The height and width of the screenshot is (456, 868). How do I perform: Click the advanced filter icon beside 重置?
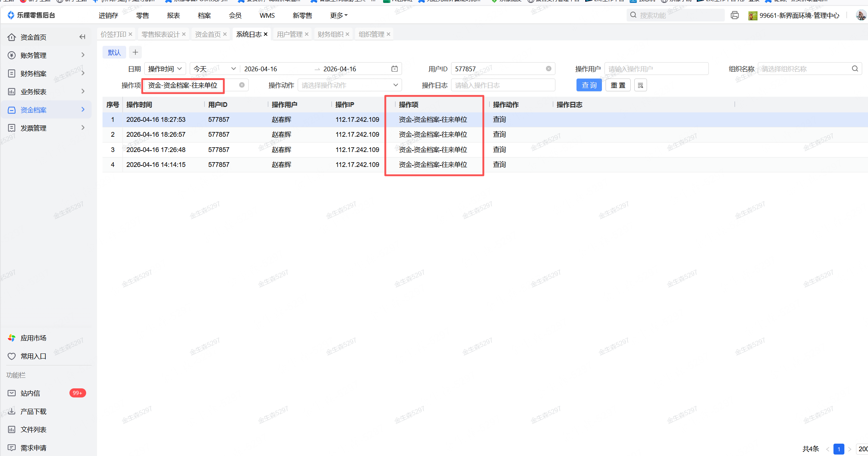tap(640, 85)
